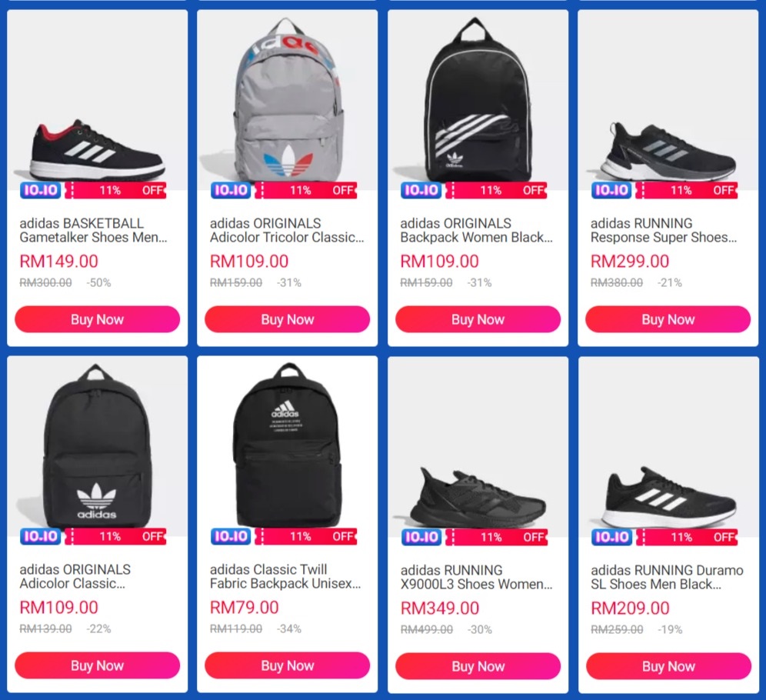
Task: Open the Duramo SL Shoes Men title
Action: click(x=667, y=577)
